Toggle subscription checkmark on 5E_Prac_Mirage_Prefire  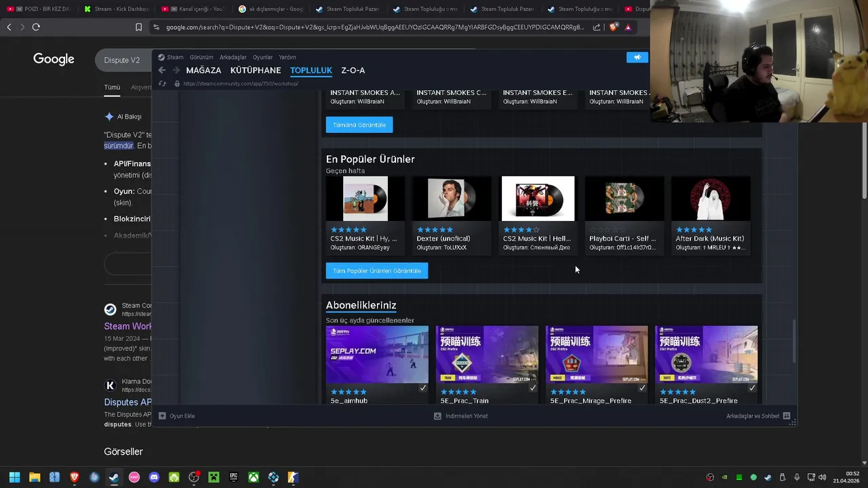pyautogui.click(x=642, y=388)
